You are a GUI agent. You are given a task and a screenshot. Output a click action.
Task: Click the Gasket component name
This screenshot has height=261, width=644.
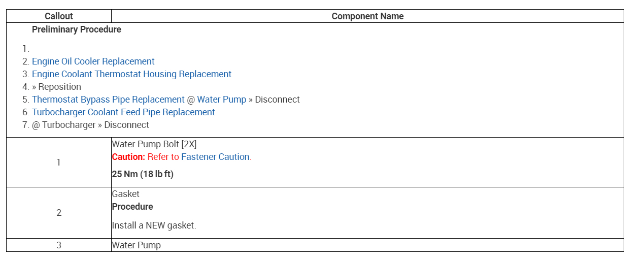(126, 194)
